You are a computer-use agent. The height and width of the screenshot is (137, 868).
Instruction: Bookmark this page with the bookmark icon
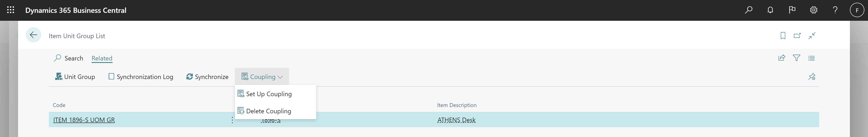coord(783,36)
